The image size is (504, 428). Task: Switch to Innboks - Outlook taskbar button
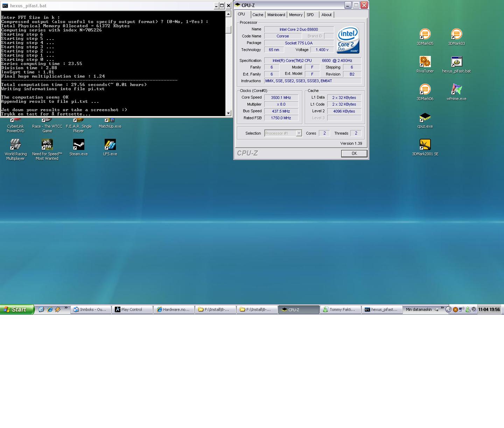point(91,309)
